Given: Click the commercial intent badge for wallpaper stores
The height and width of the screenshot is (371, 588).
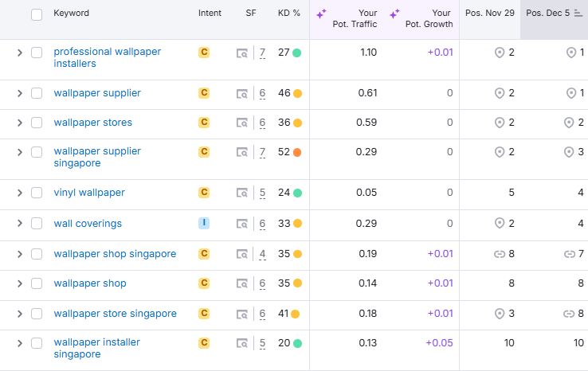Looking at the screenshot, I should [204, 123].
